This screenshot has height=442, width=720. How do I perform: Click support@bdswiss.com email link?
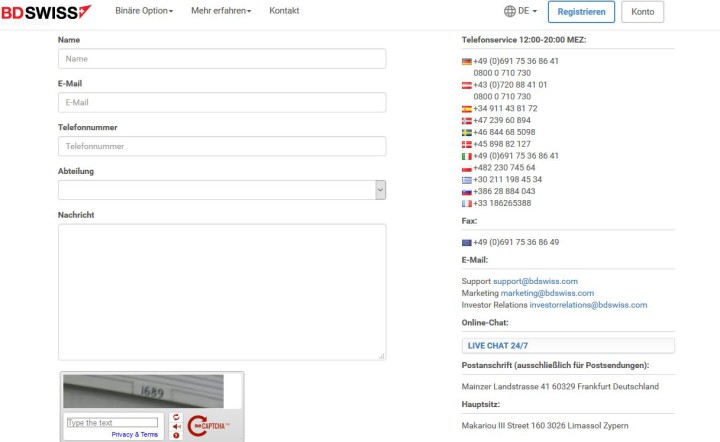tap(535, 281)
